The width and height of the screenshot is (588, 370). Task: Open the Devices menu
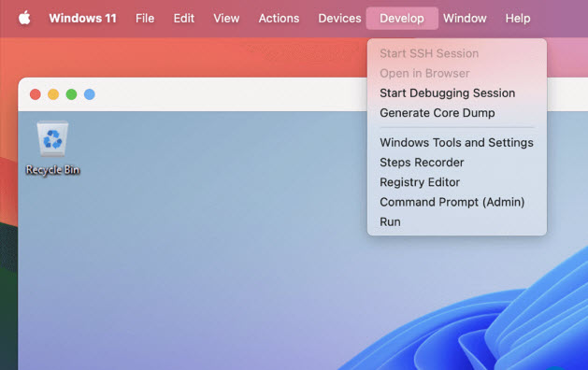(339, 18)
